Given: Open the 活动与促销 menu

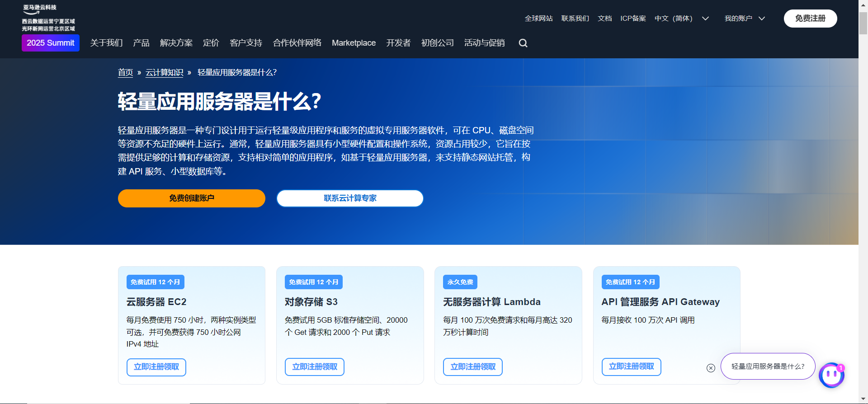Looking at the screenshot, I should (x=484, y=43).
